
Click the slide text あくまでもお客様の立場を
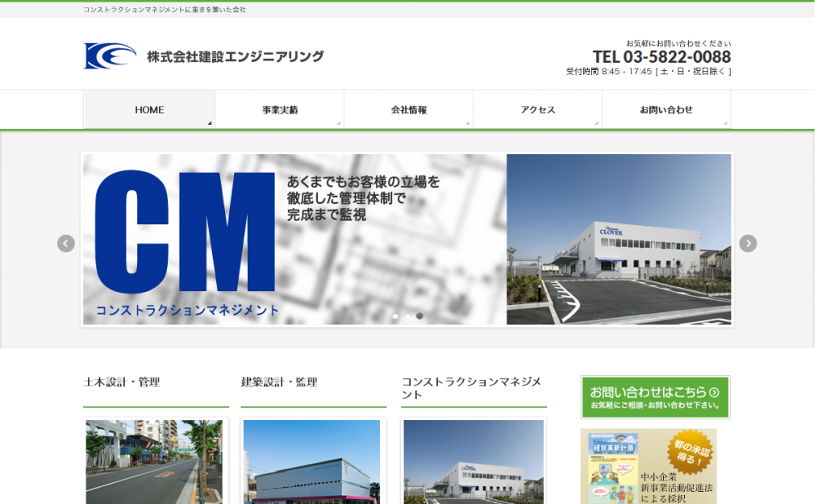click(364, 182)
